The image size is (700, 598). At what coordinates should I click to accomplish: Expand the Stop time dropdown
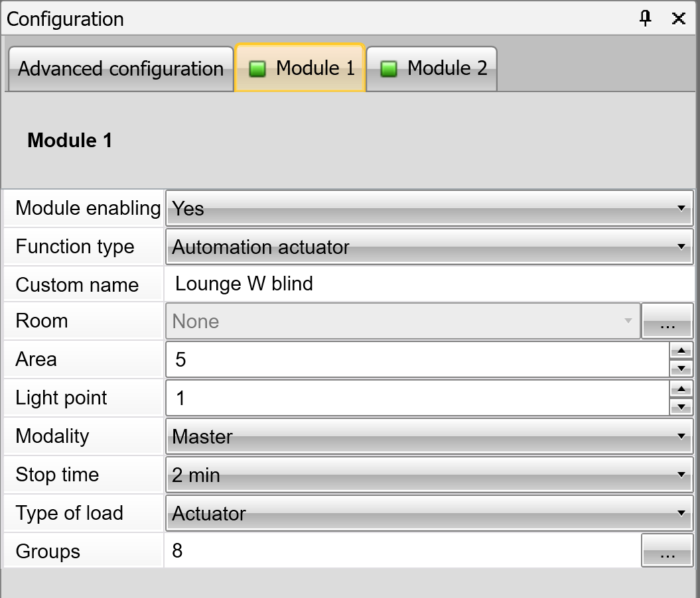(429, 475)
